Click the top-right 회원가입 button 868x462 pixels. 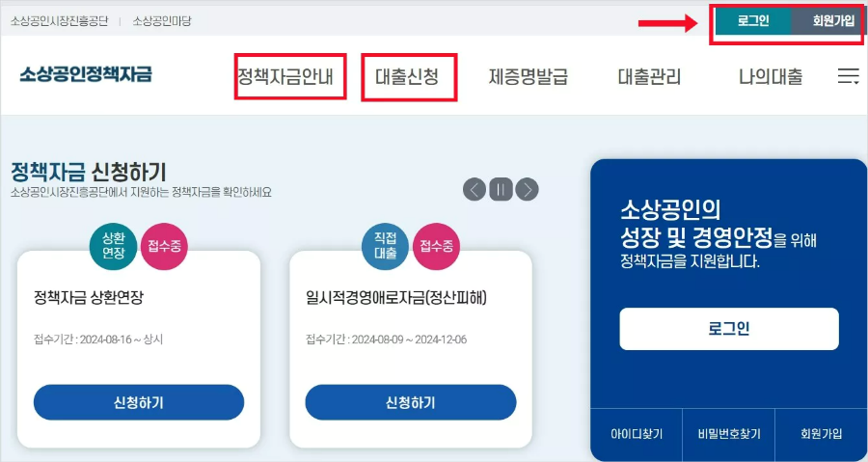pyautogui.click(x=827, y=21)
